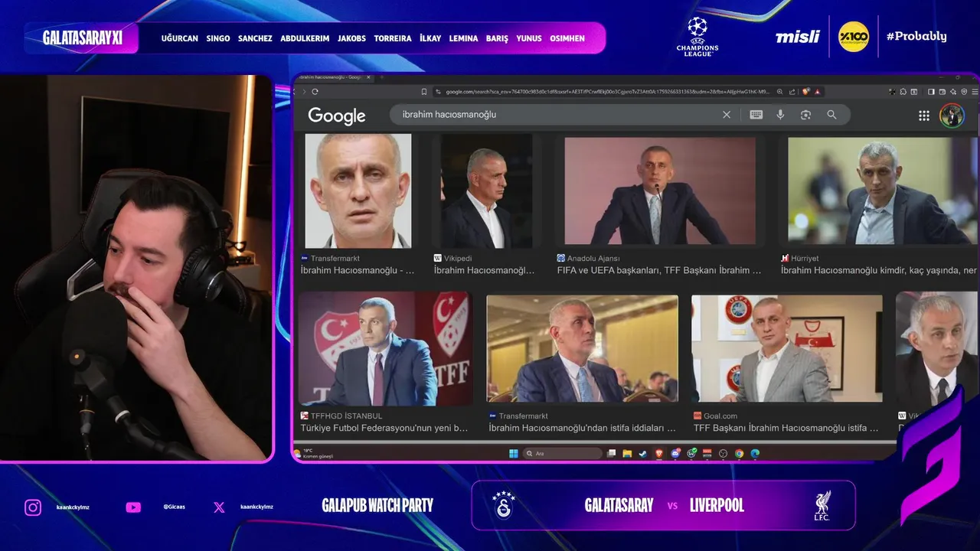Image resolution: width=980 pixels, height=551 pixels.
Task: Reload the page in the browser
Action: point(315,92)
